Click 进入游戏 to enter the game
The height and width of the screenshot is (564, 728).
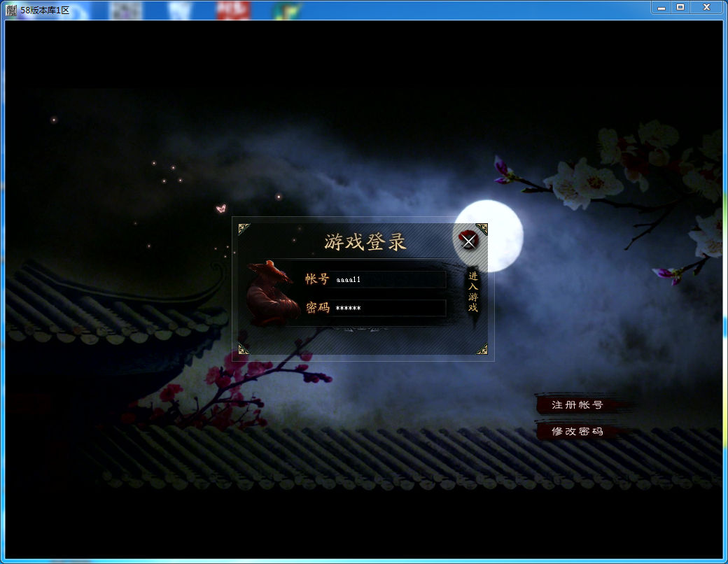(x=472, y=292)
